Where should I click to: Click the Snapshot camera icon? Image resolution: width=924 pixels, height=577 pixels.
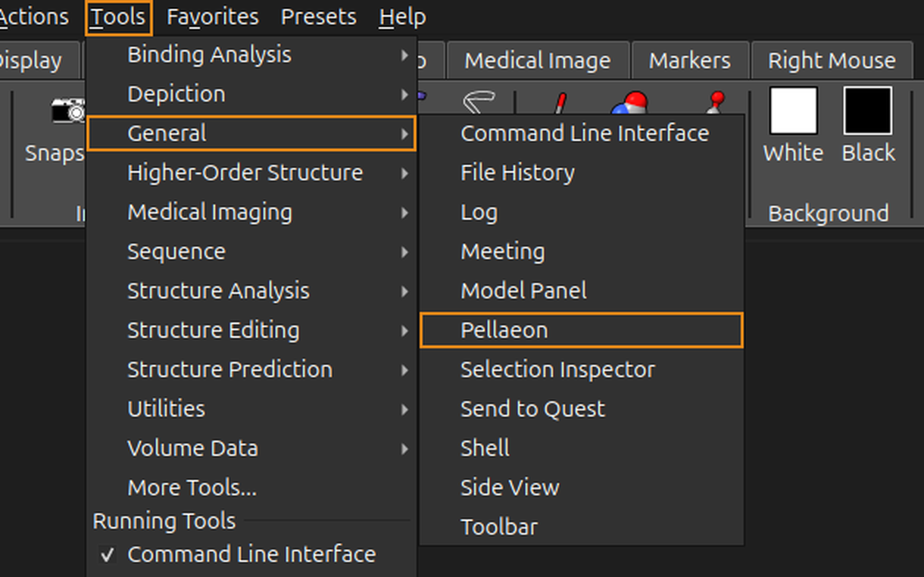(x=68, y=111)
